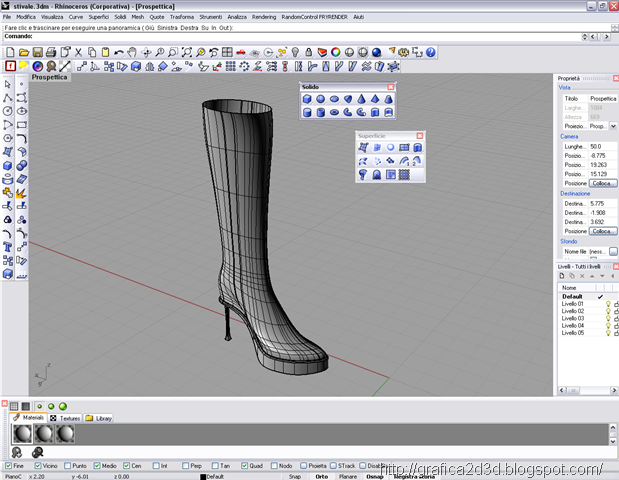The image size is (619, 480).
Task: Toggle Ortho mode in status bar
Action: coord(321,476)
